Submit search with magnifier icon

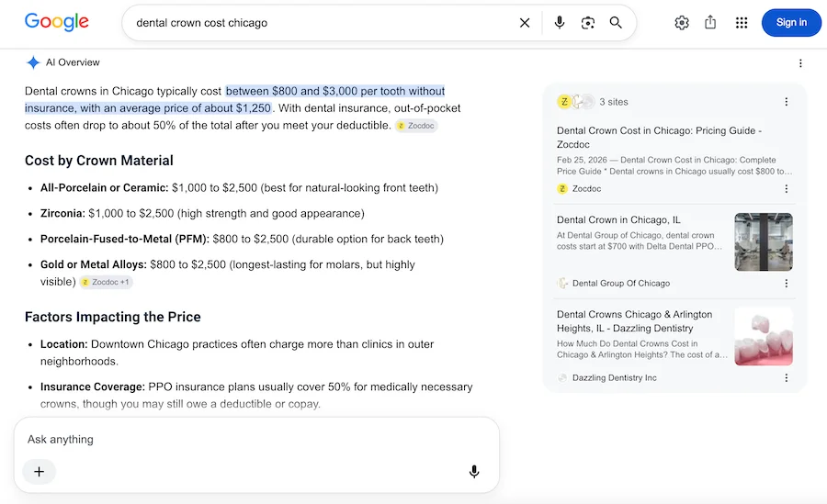[616, 23]
